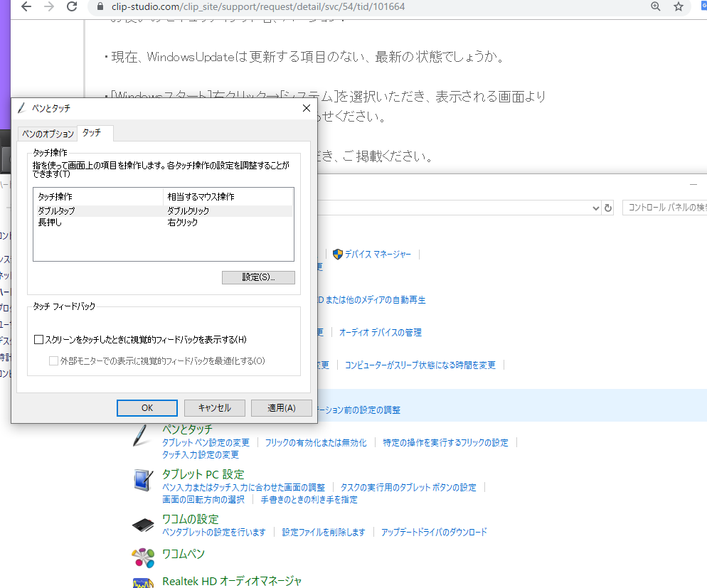
Task: Refresh the control panel window
Action: [x=608, y=208]
